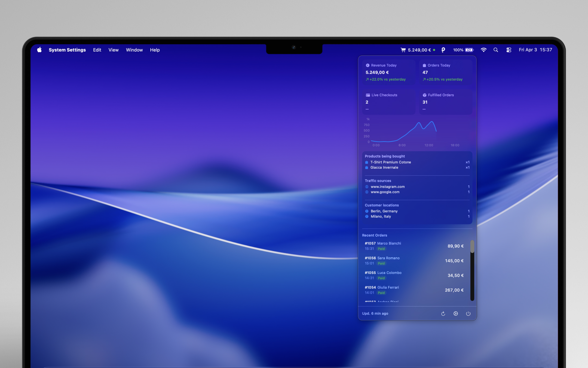The height and width of the screenshot is (368, 588).
Task: Open the Window menu
Action: [x=134, y=50]
